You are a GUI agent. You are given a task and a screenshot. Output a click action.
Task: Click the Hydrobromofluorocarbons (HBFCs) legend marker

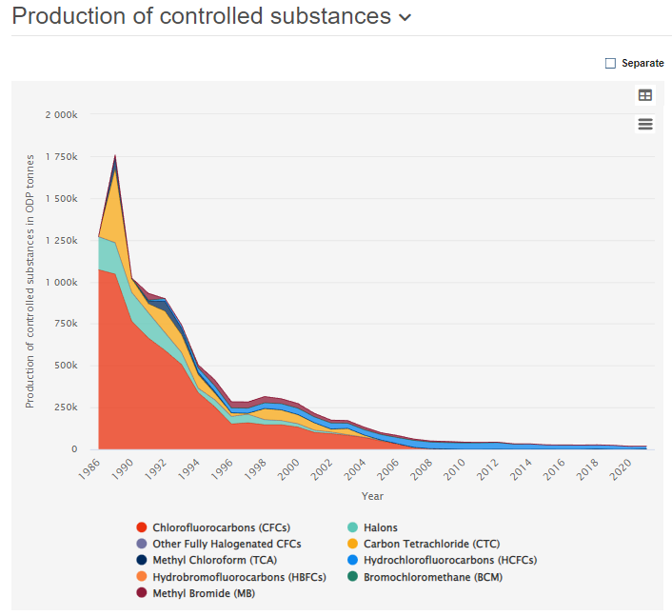coord(142,577)
